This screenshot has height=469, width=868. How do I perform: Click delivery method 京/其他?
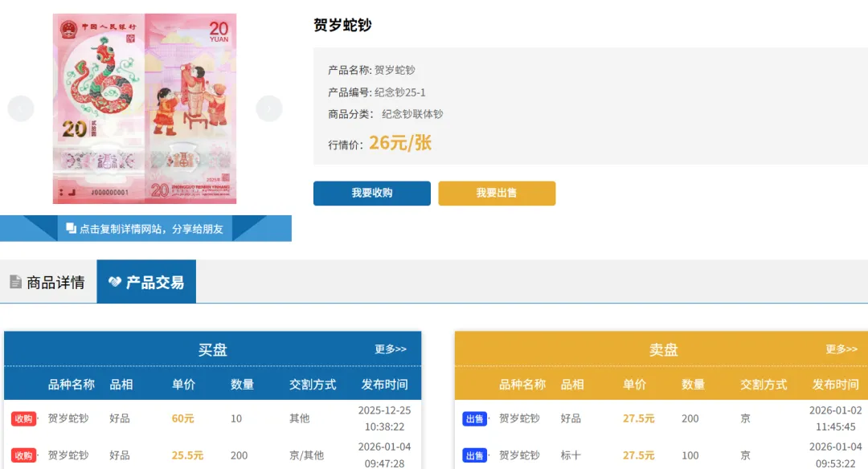pos(306,455)
